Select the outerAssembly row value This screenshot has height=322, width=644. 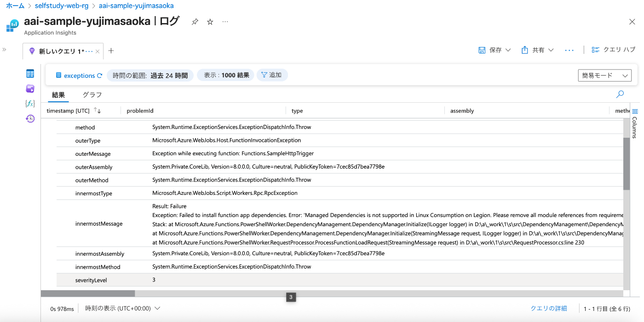tap(268, 166)
